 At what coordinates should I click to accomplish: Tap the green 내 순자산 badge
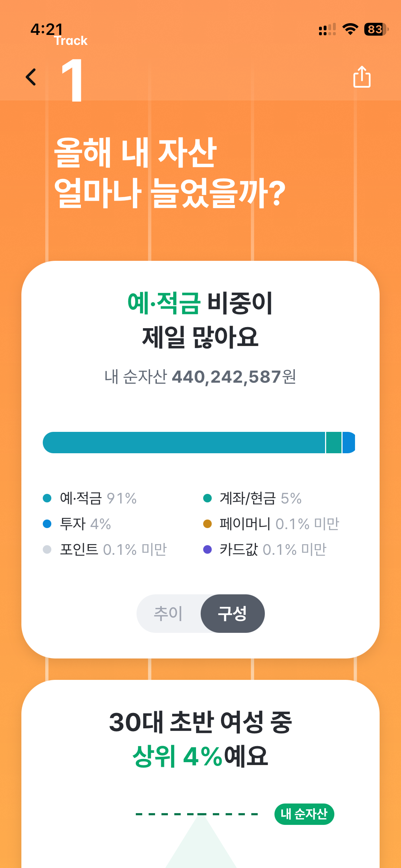coord(304,814)
